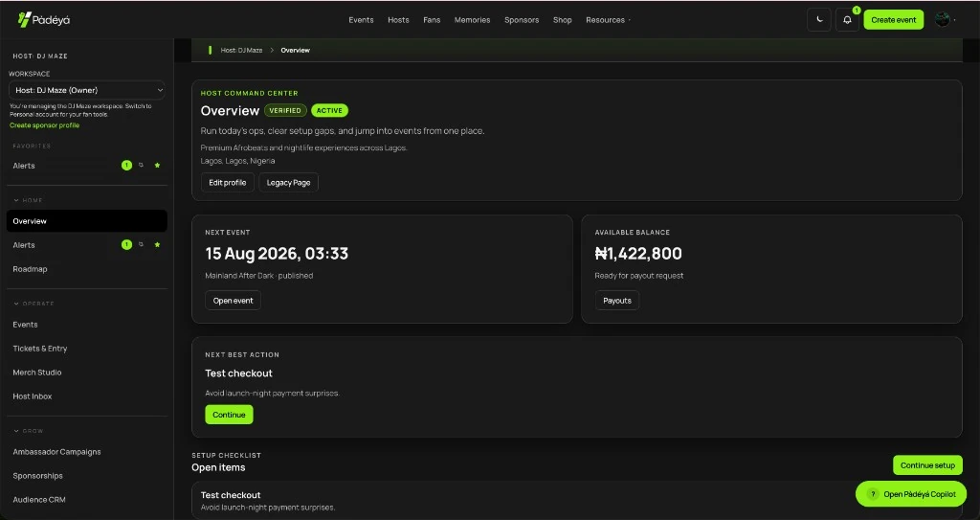Open the Test checkout setup checklist item
Image resolution: width=980 pixels, height=520 pixels.
pyautogui.click(x=576, y=501)
